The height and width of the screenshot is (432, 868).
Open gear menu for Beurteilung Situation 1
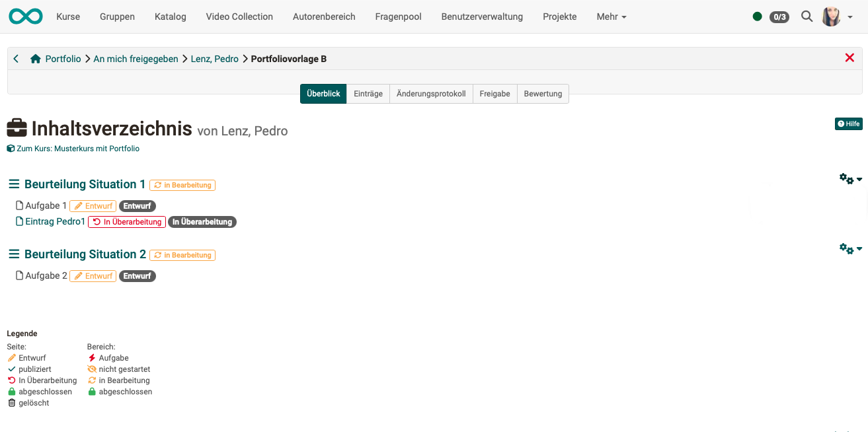(850, 179)
